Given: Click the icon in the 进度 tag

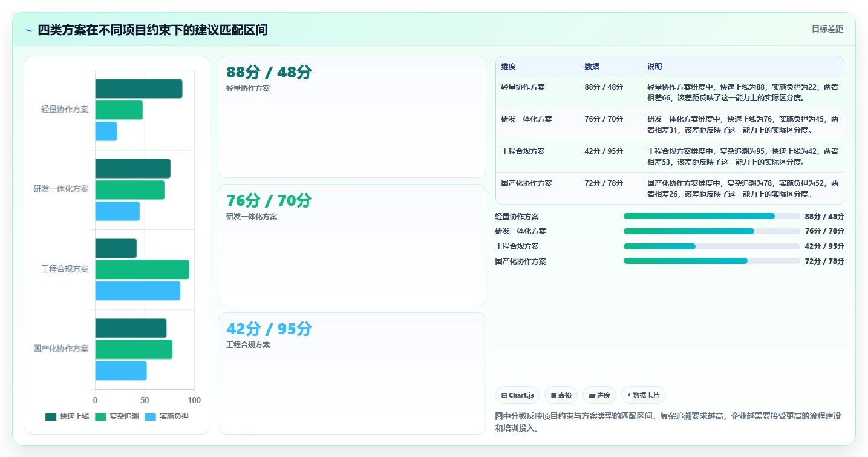Looking at the screenshot, I should pyautogui.click(x=592, y=395).
